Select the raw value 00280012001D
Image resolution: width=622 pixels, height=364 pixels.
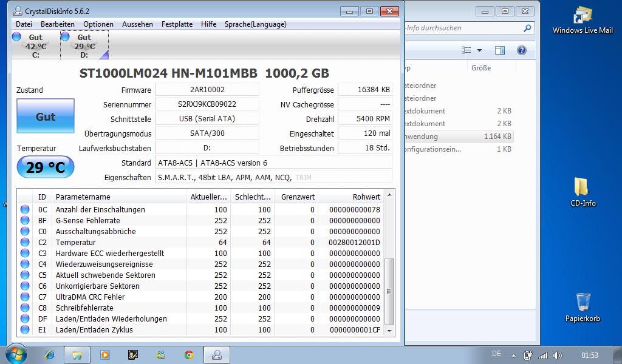coord(354,243)
